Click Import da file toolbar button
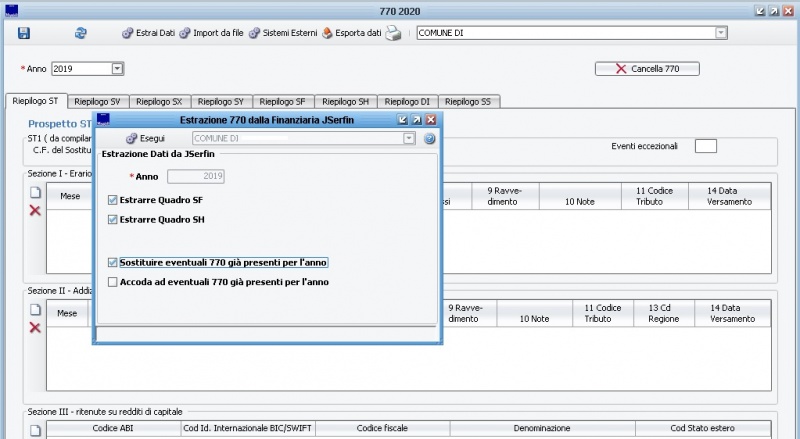 coord(211,33)
